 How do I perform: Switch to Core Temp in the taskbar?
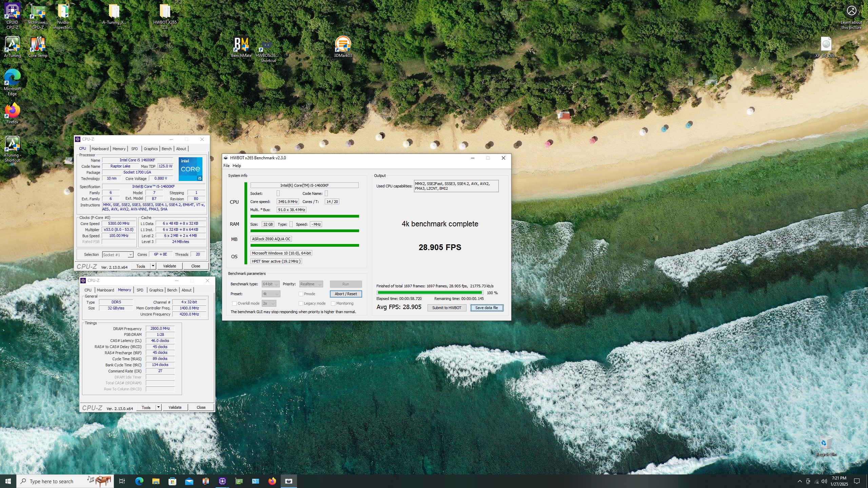(205, 481)
